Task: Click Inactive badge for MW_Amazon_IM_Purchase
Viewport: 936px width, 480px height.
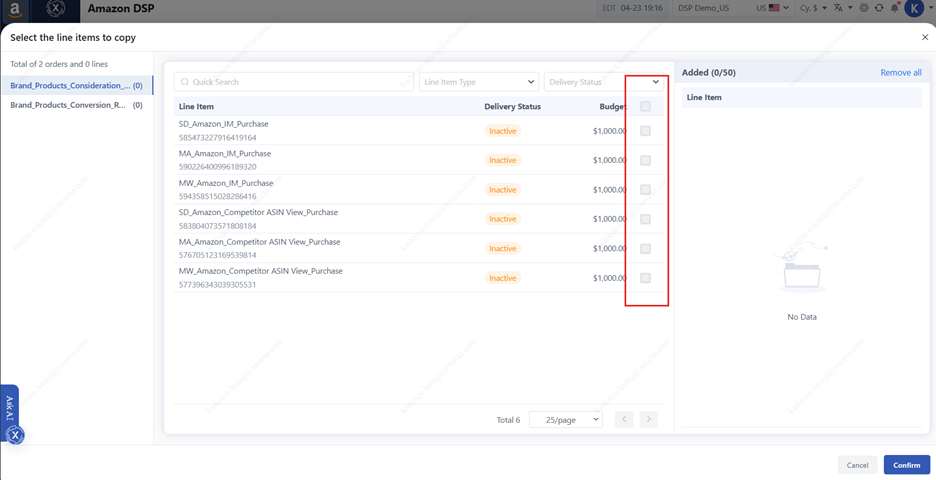Action: coord(503,189)
